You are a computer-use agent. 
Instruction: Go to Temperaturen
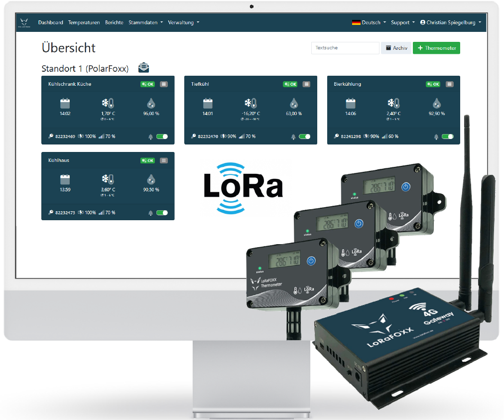pos(84,22)
